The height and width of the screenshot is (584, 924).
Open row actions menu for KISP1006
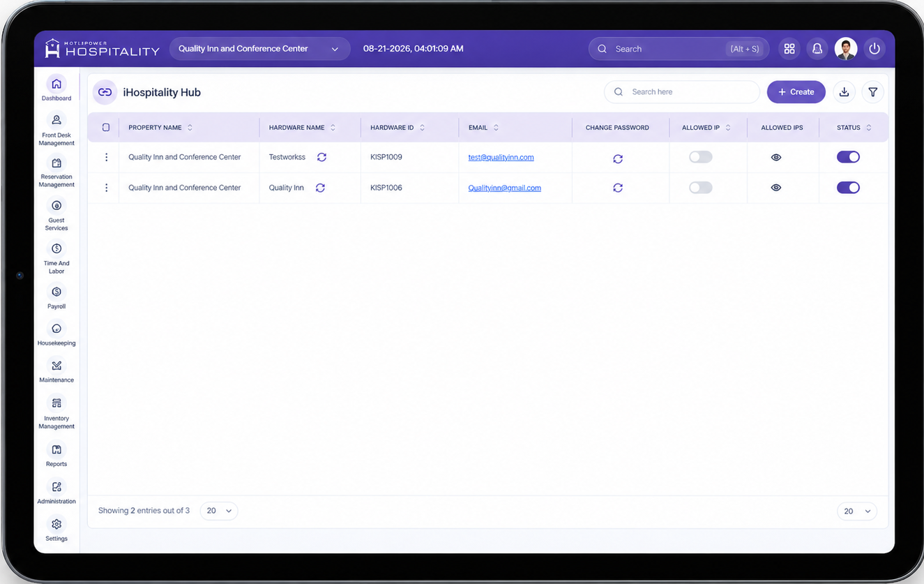coord(106,188)
